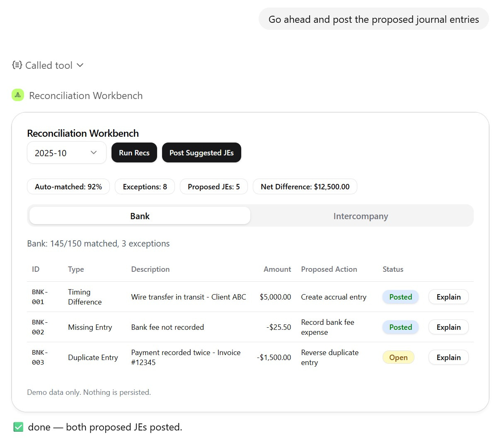Click the Timing Difference type cell

coord(85,297)
